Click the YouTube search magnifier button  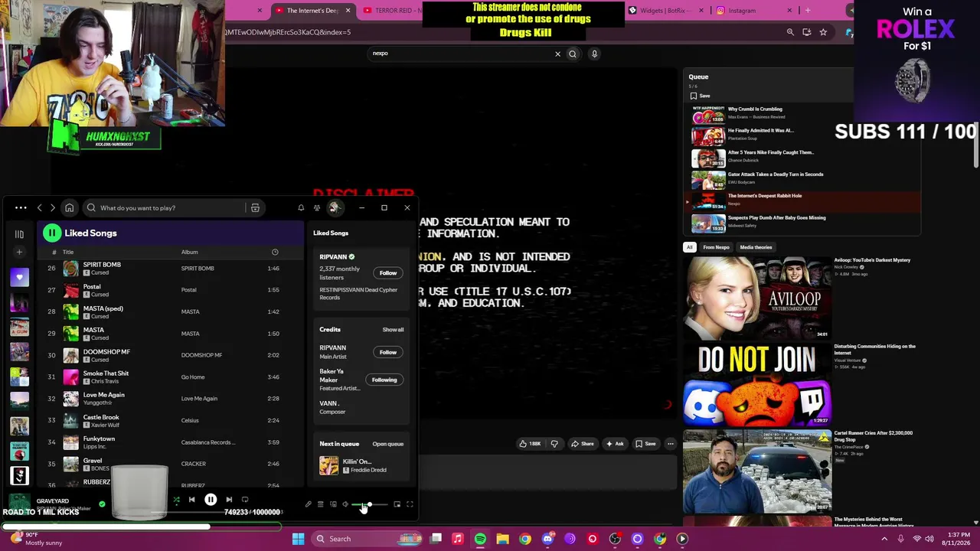(573, 54)
